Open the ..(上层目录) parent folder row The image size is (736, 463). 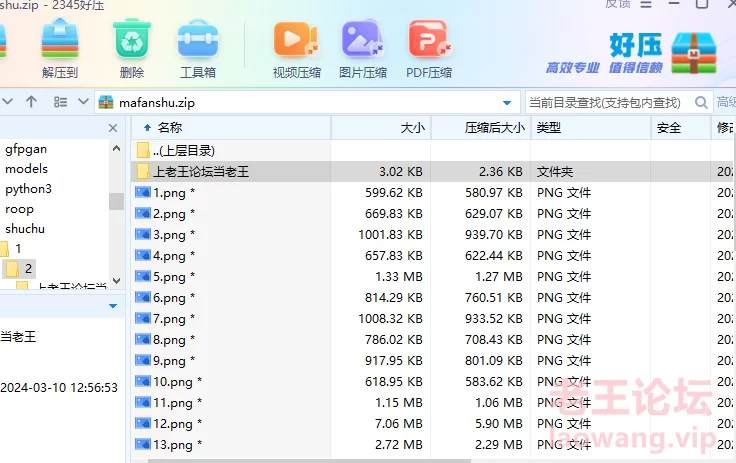click(432, 151)
